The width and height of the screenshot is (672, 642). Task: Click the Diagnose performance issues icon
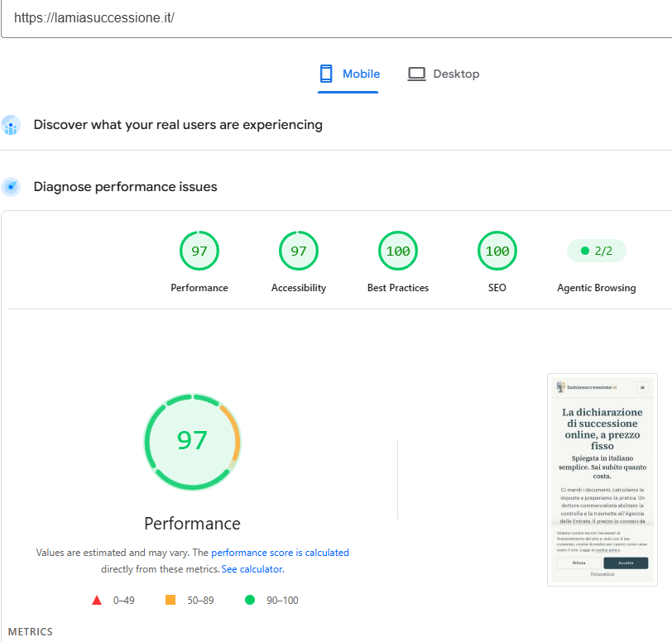tap(11, 187)
